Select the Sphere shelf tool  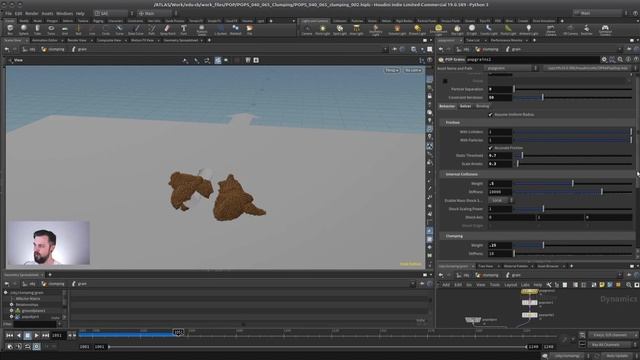24,29
